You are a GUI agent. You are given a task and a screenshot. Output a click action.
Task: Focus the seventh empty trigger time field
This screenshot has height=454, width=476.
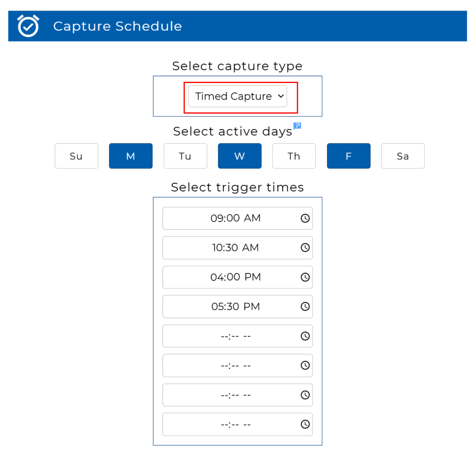235,395
